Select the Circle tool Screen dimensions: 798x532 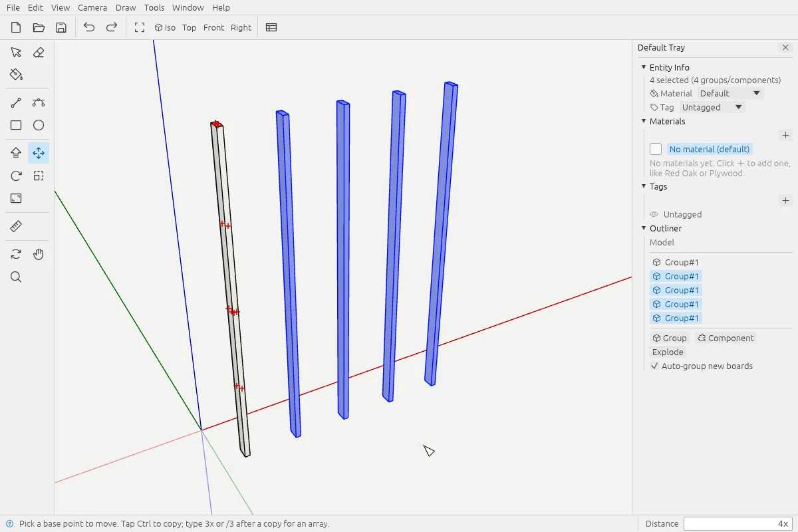pyautogui.click(x=39, y=125)
